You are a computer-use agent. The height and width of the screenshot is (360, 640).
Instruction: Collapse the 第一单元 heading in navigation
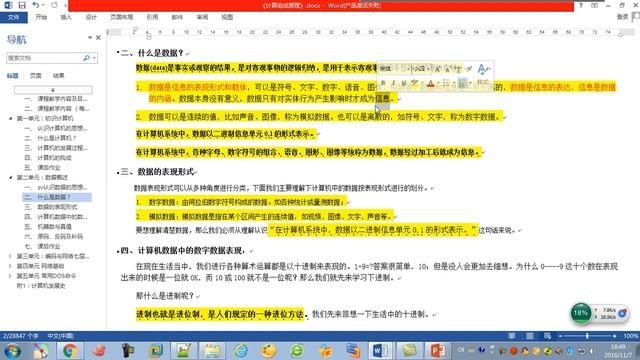11,118
